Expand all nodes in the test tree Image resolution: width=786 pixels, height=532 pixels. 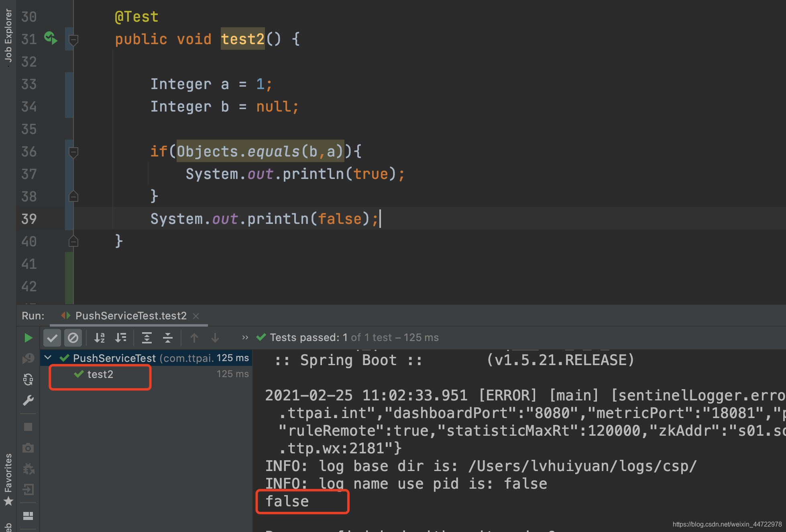147,337
